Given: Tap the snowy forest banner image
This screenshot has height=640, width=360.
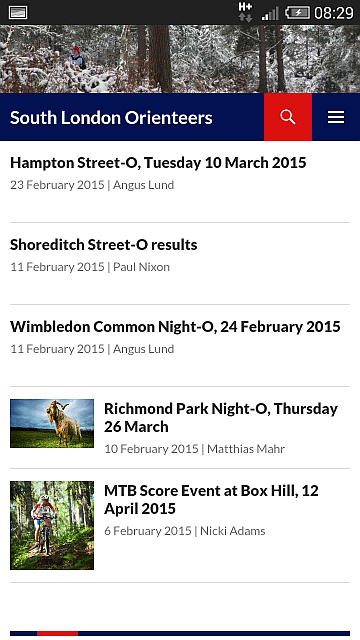Looking at the screenshot, I should (x=180, y=59).
